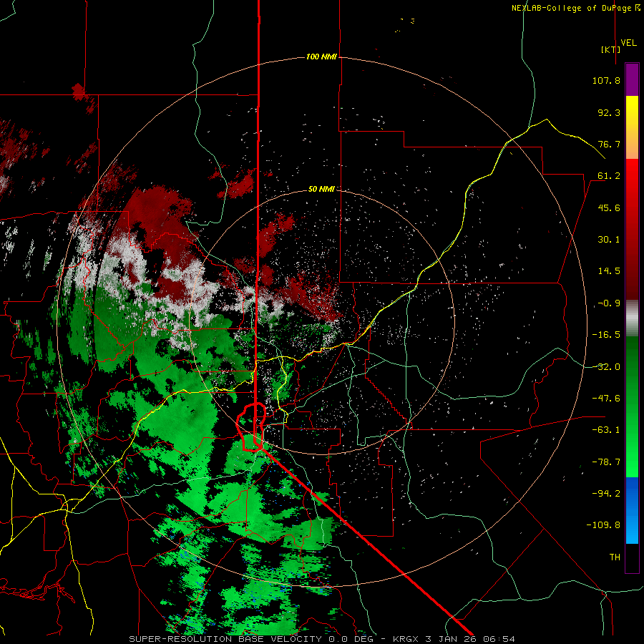Select the 76.7 value on velocity scale
Image resolution: width=644 pixels, height=644 pixels.
pos(609,144)
